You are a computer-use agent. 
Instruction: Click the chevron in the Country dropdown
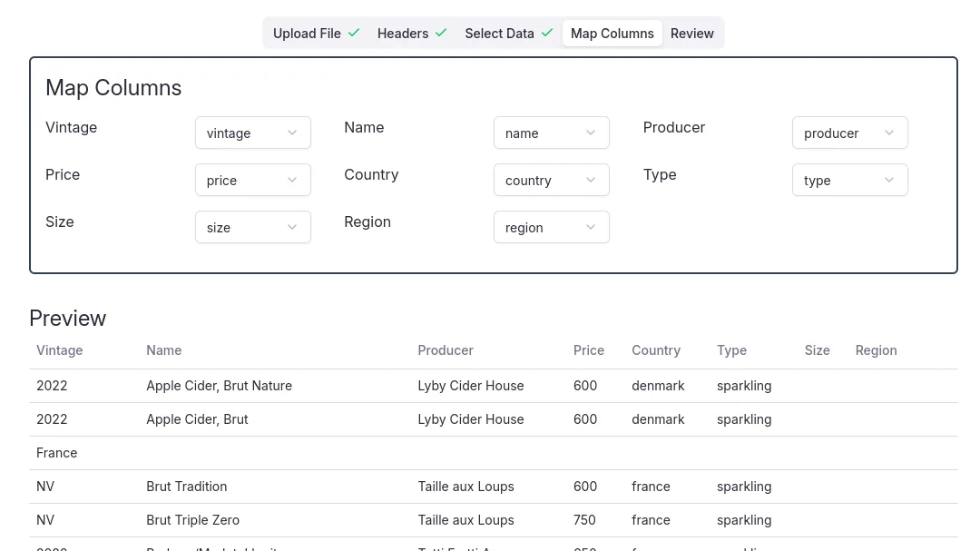[x=591, y=181]
